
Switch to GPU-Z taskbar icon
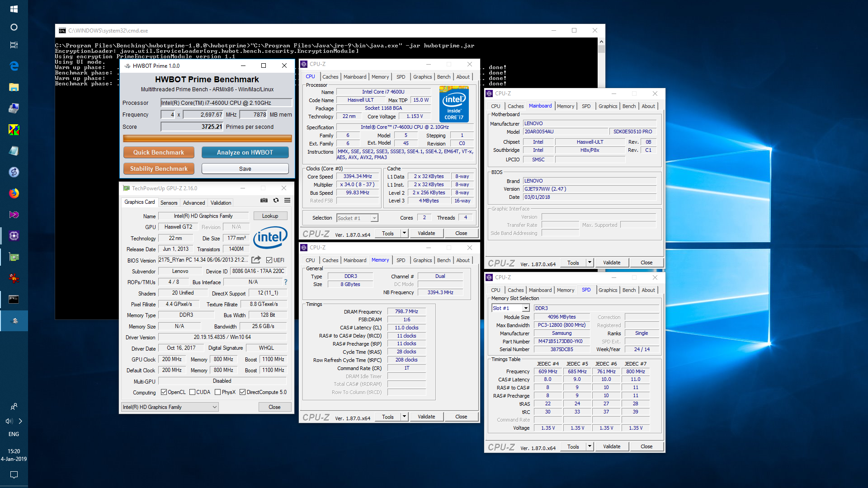[x=14, y=257]
